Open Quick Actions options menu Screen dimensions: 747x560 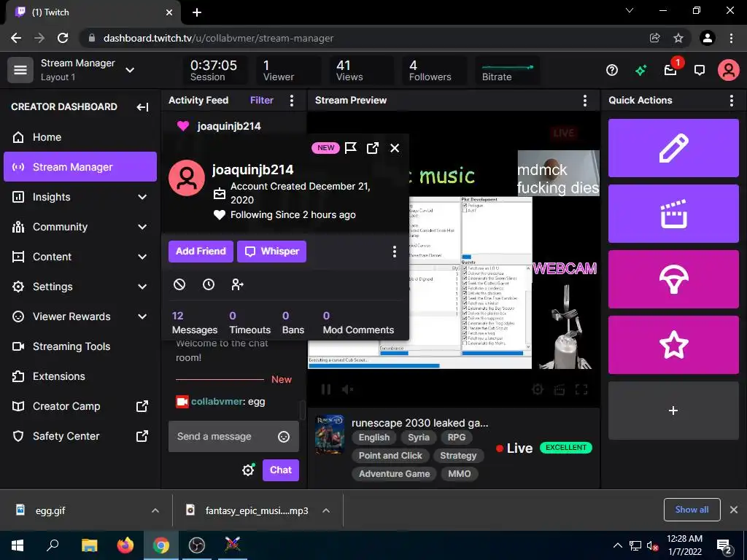point(731,101)
